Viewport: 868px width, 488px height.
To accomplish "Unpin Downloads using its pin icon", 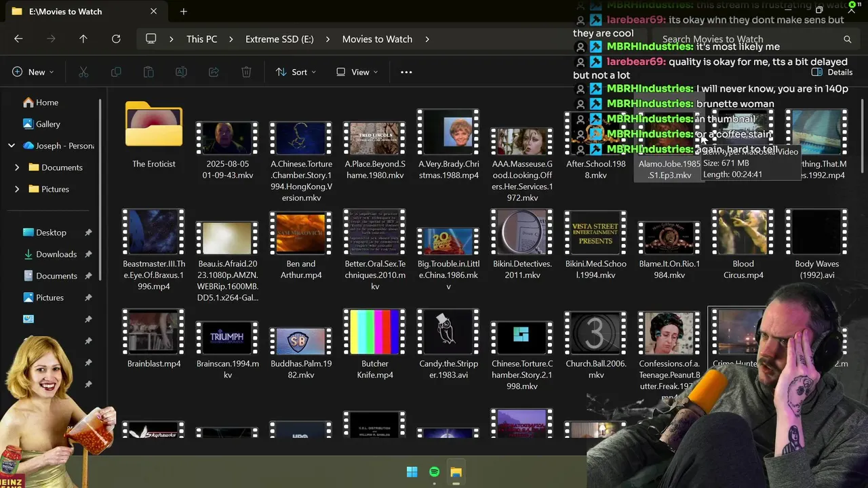I will [88, 254].
